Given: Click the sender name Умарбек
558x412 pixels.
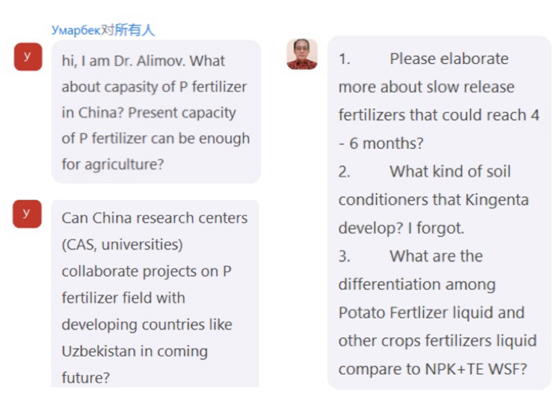Looking at the screenshot, I should click(76, 30).
